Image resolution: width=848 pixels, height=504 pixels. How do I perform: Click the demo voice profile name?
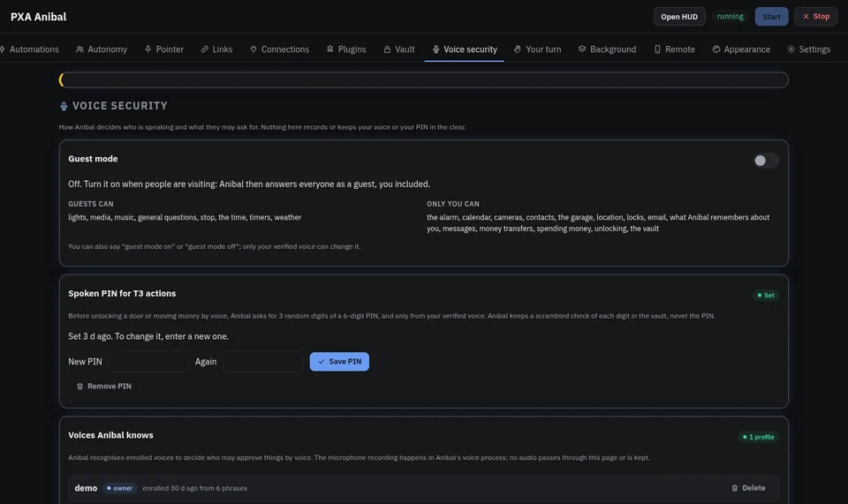(x=86, y=488)
